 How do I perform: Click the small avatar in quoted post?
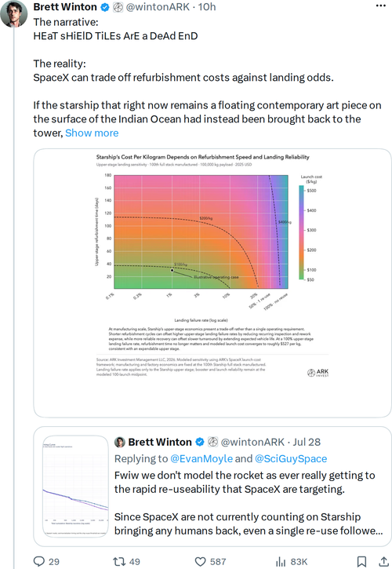click(120, 442)
